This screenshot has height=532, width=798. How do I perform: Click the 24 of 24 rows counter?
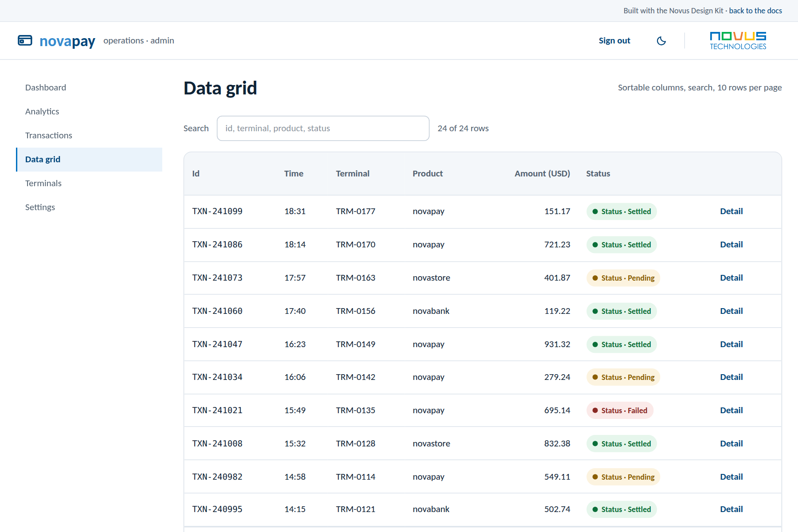click(463, 129)
